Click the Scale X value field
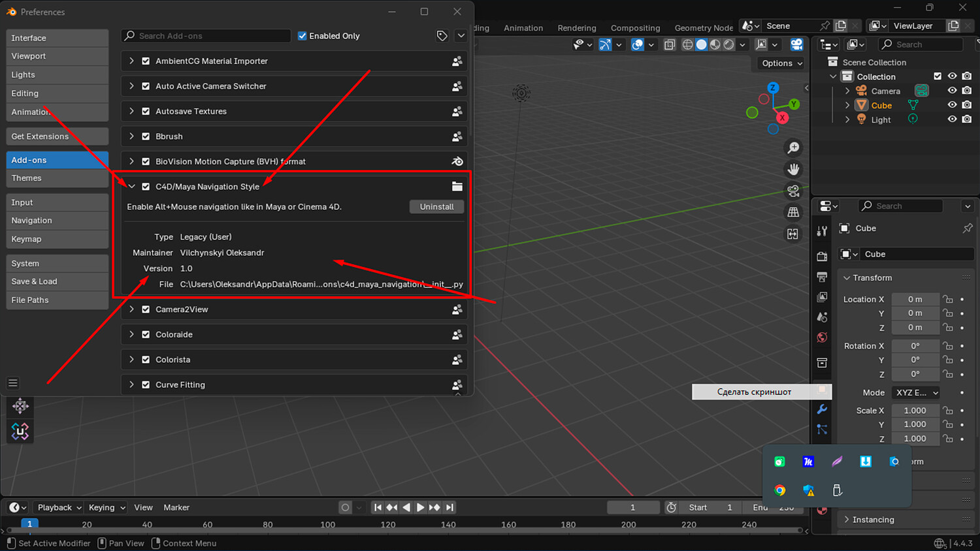Screen dimensions: 980x551 915,411
